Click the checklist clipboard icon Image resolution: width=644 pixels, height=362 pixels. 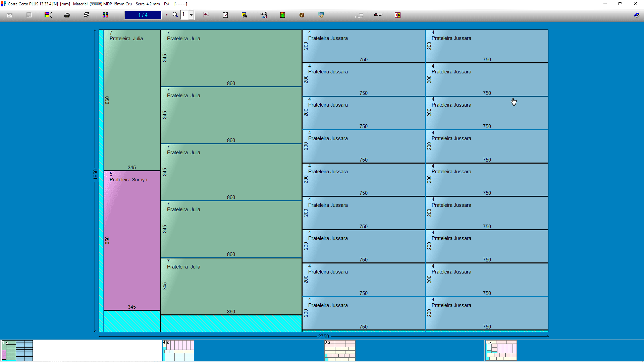click(x=225, y=15)
